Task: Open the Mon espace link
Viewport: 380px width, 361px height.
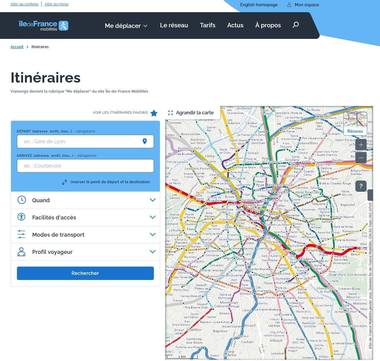Action: pos(307,5)
